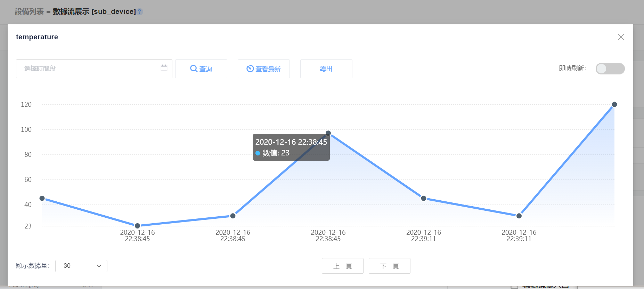This screenshot has width=644, height=289.
Task: Click the temperature dialog title
Action: click(37, 37)
